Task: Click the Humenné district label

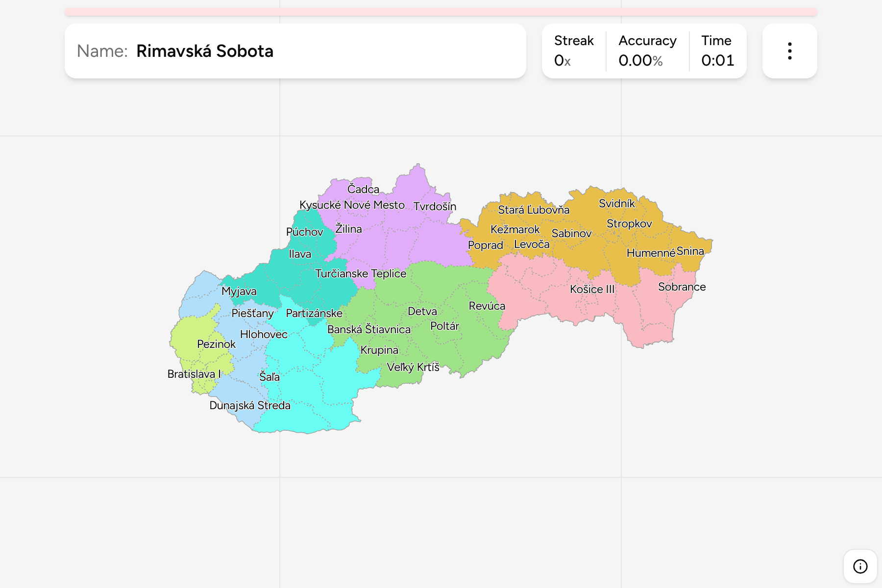Action: pyautogui.click(x=651, y=253)
